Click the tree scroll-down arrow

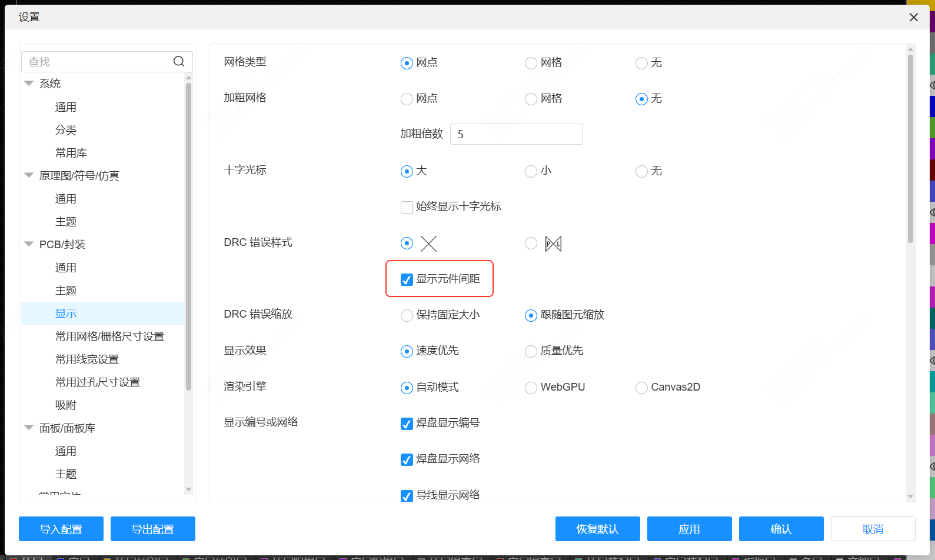point(188,489)
